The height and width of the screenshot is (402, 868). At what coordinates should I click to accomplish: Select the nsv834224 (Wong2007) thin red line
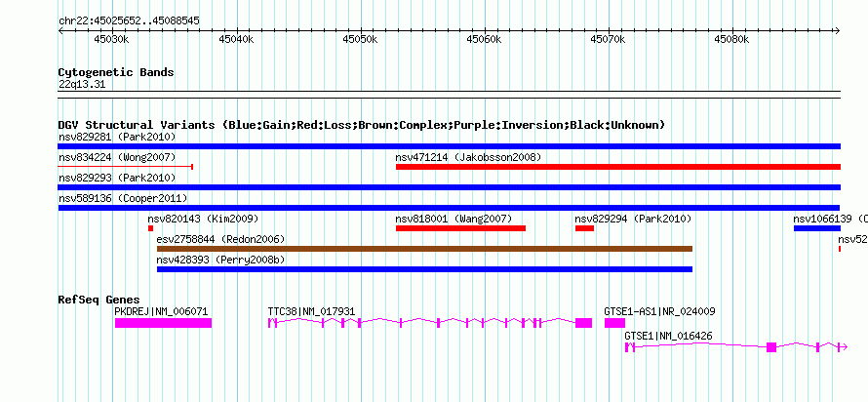click(125, 166)
